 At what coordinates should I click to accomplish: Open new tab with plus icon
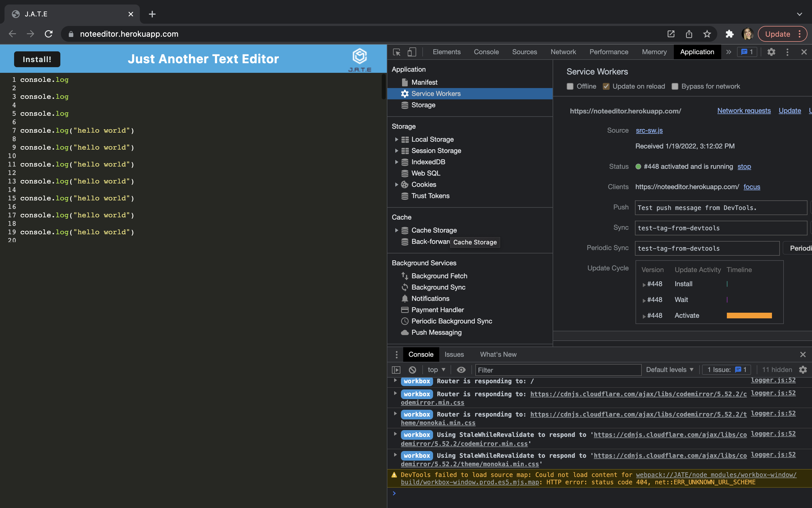152,14
